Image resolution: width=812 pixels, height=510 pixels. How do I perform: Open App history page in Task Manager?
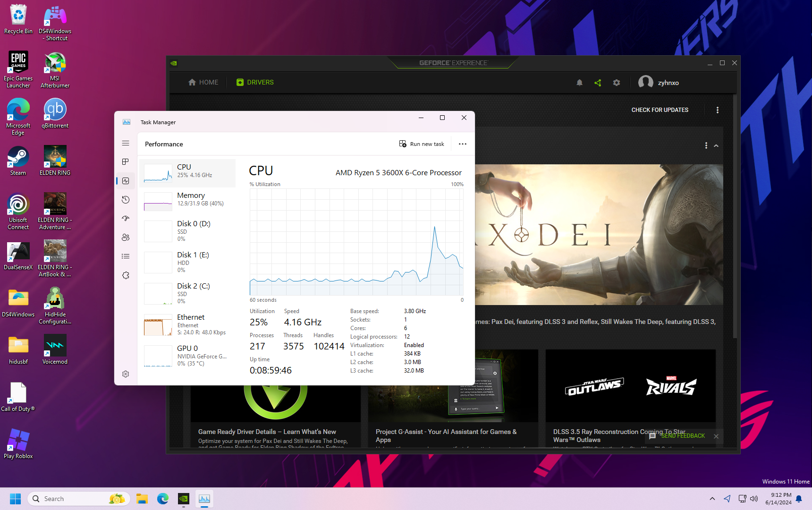pyautogui.click(x=126, y=200)
